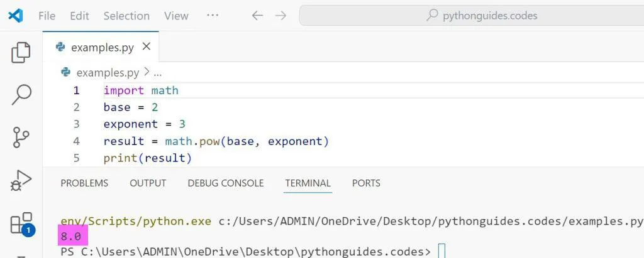
Task: Open the Search view icon
Action: pos(21,95)
